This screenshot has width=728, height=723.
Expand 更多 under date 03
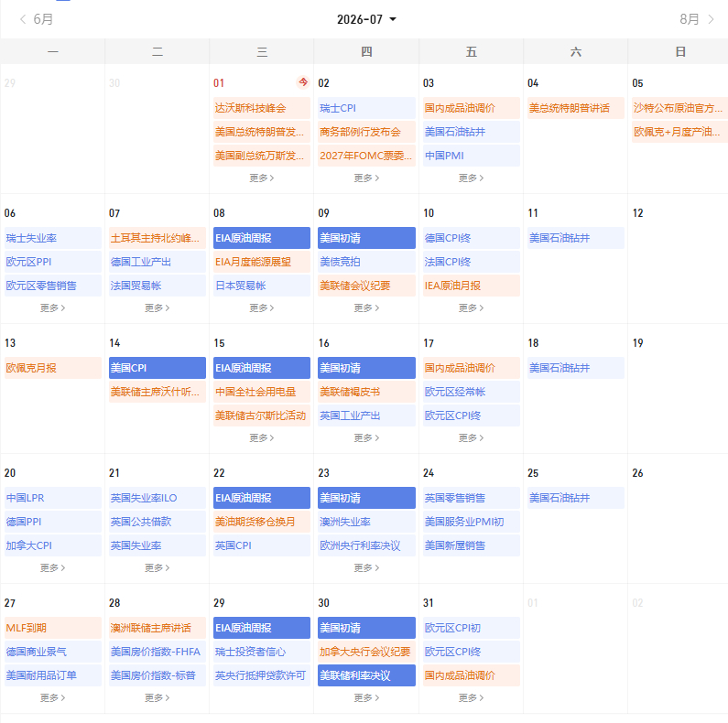click(x=471, y=178)
